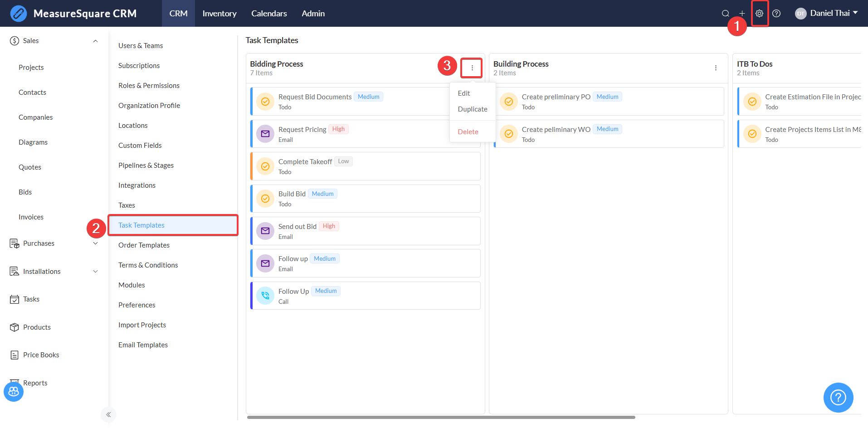The image size is (868, 428).
Task: Toggle the check circle on Complete Takeoff task
Action: click(265, 166)
